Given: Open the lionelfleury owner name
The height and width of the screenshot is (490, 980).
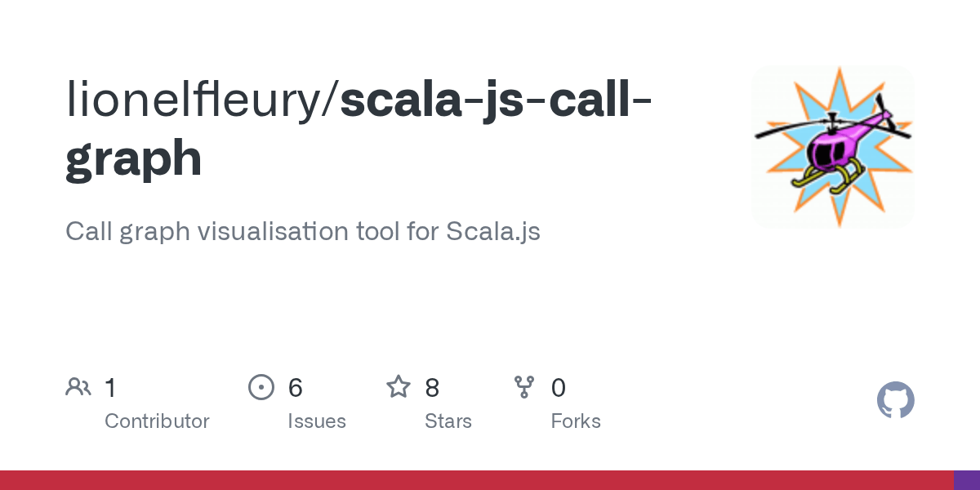Looking at the screenshot, I should coord(198,100).
